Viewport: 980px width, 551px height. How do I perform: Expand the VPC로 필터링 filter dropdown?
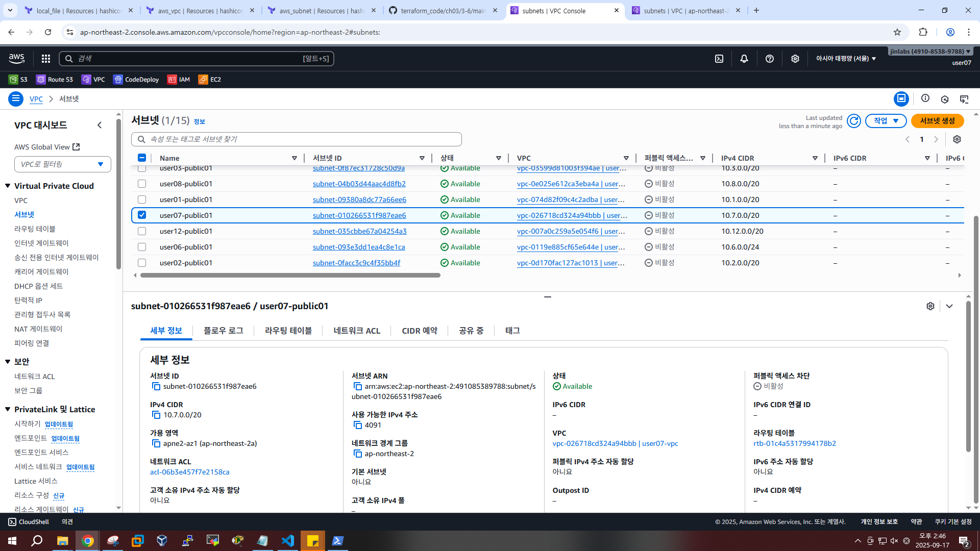click(63, 164)
